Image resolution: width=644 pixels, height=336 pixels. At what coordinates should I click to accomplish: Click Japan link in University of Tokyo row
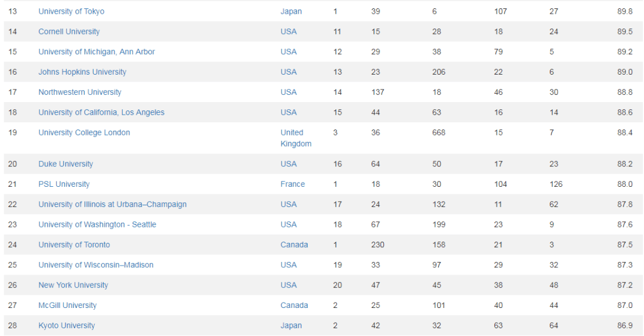click(x=291, y=11)
